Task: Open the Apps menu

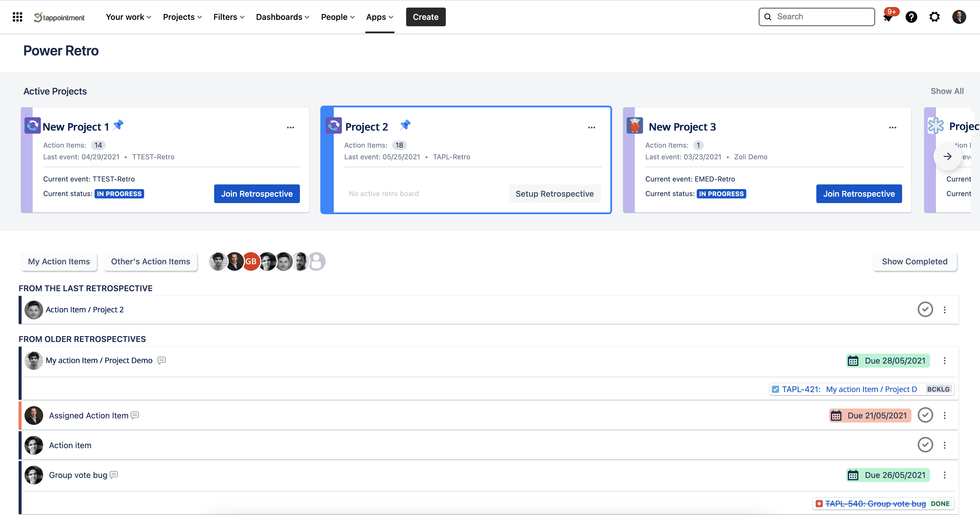Action: tap(379, 17)
